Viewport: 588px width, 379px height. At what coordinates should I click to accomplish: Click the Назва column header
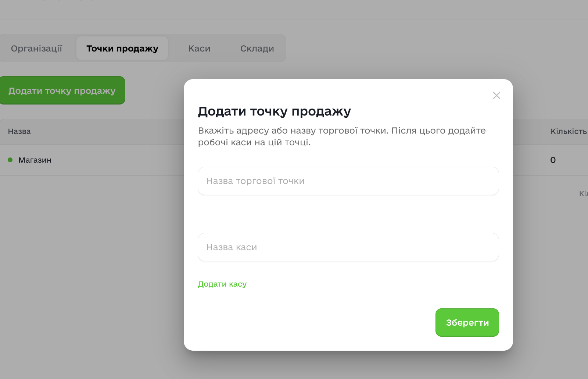point(19,131)
